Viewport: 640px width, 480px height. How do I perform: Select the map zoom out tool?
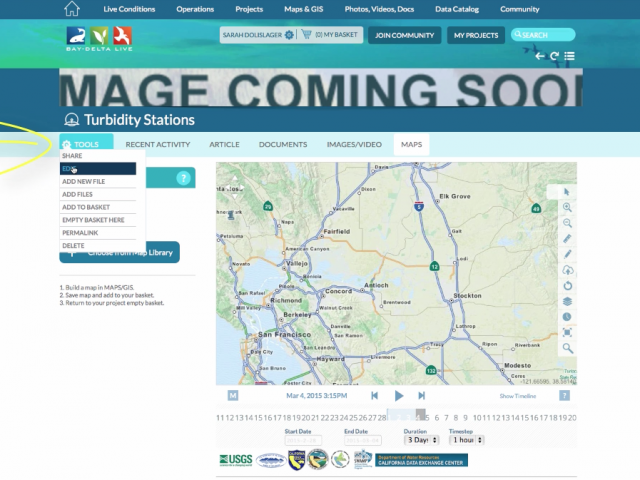coord(567,223)
